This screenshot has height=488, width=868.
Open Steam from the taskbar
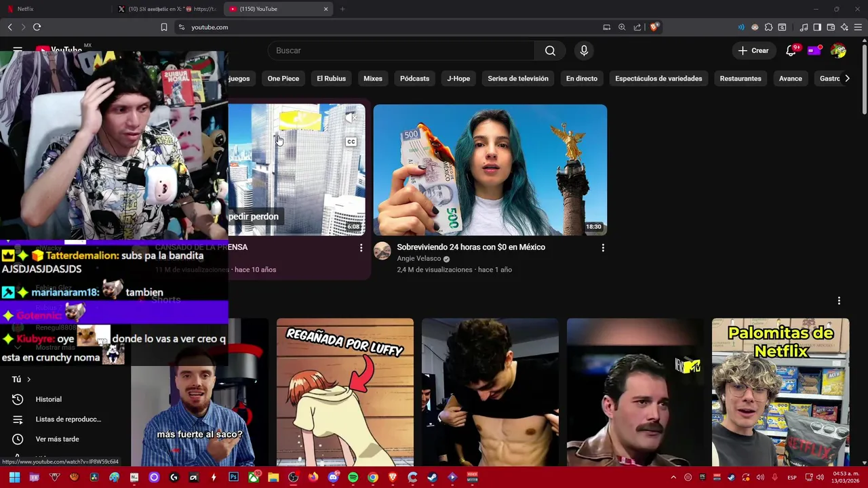point(432,477)
